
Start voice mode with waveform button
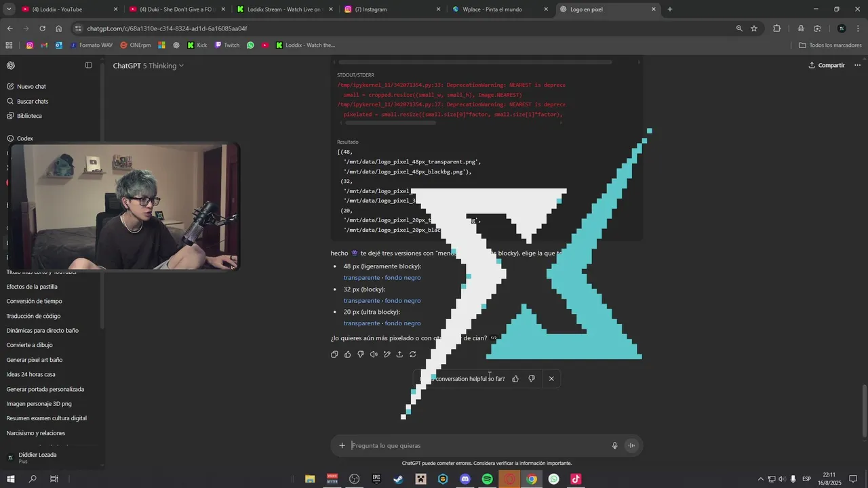click(x=631, y=445)
